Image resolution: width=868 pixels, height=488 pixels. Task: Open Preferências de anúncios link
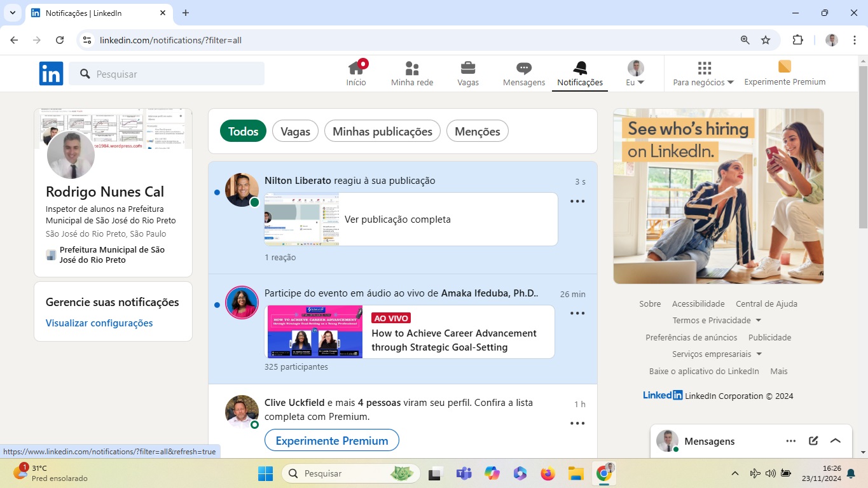tap(691, 337)
